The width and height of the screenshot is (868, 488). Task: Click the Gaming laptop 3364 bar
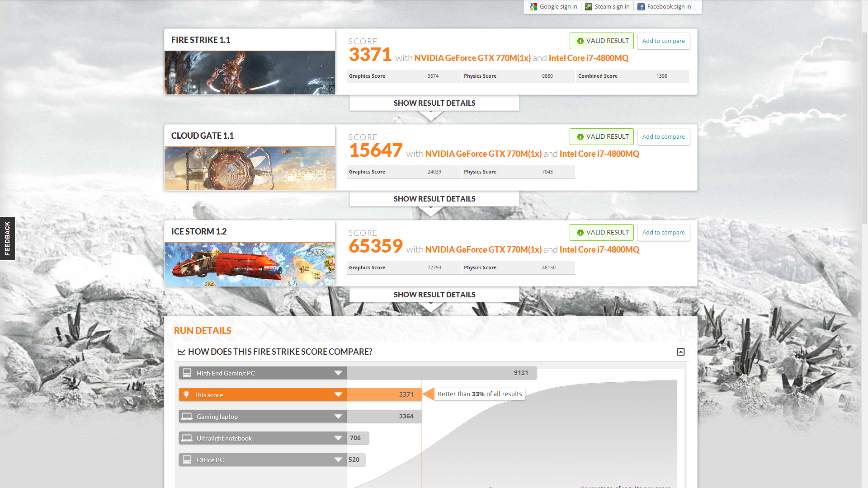[384, 416]
